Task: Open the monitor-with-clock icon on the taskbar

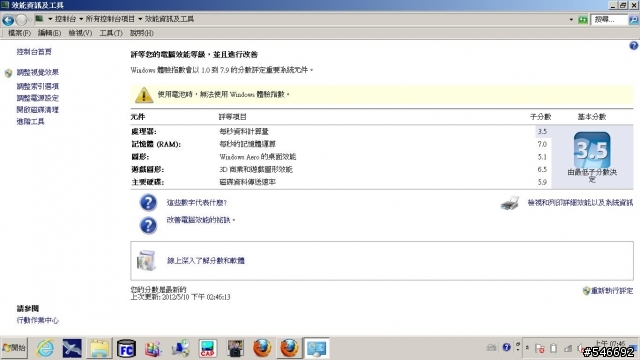Action: (180, 349)
